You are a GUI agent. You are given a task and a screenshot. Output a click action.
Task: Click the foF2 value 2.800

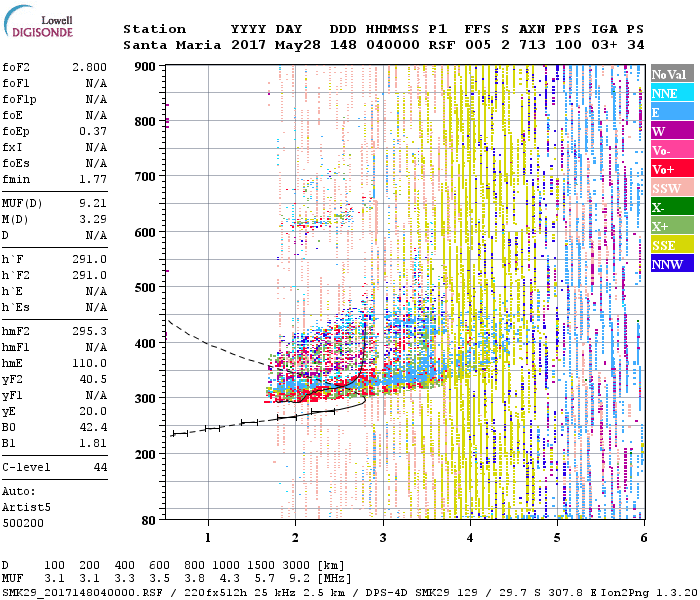pyautogui.click(x=90, y=67)
